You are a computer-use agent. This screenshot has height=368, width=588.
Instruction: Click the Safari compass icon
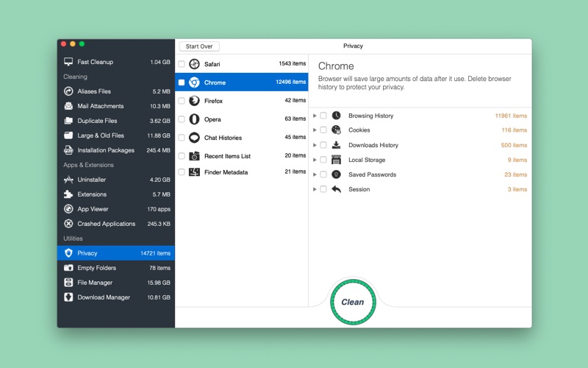click(194, 64)
